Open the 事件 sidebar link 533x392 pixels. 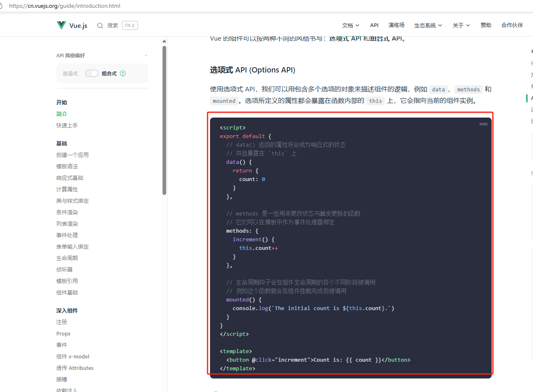click(x=62, y=345)
